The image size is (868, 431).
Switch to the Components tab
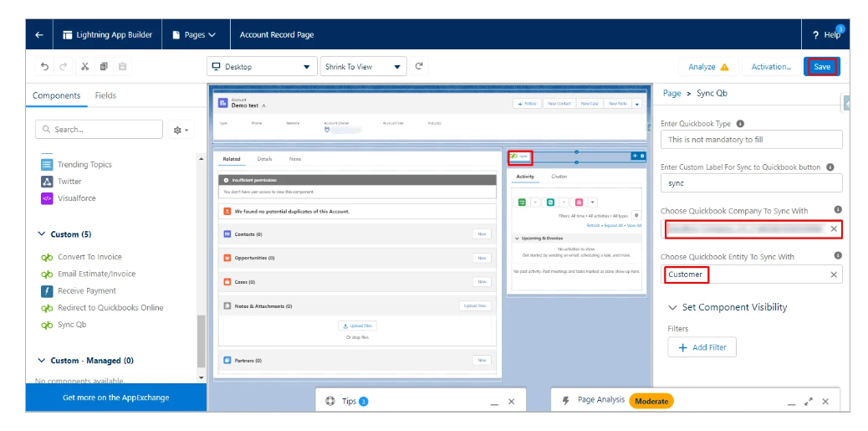tap(57, 95)
